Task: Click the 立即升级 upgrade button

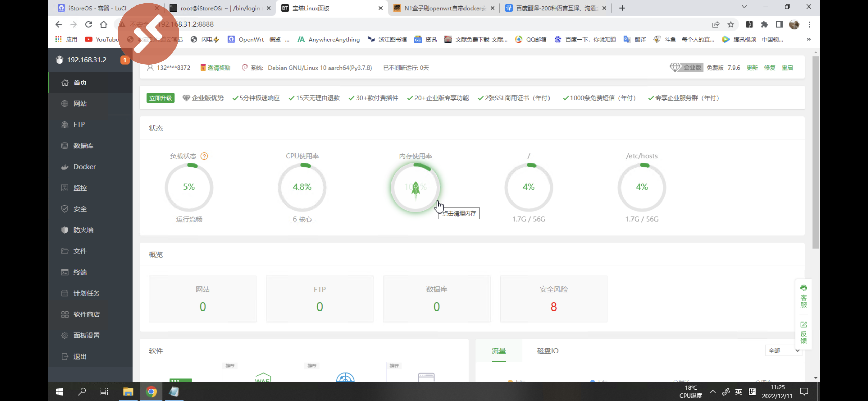Action: (x=160, y=98)
